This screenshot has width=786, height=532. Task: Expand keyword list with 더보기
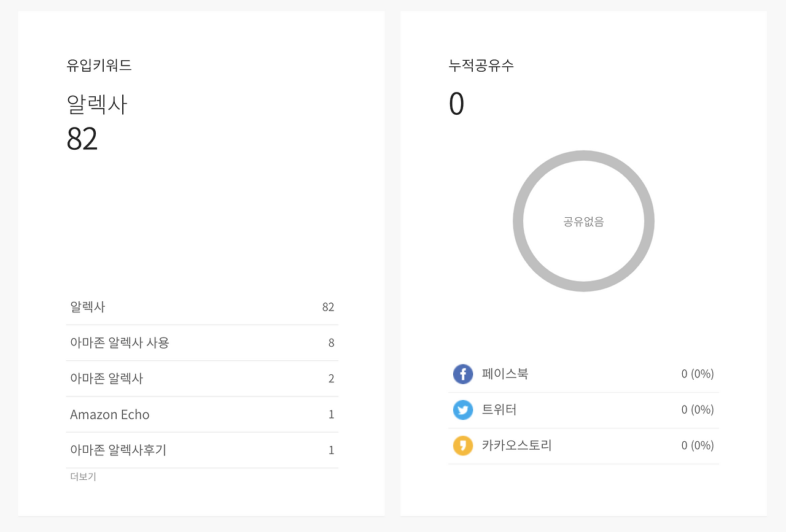pos(83,476)
